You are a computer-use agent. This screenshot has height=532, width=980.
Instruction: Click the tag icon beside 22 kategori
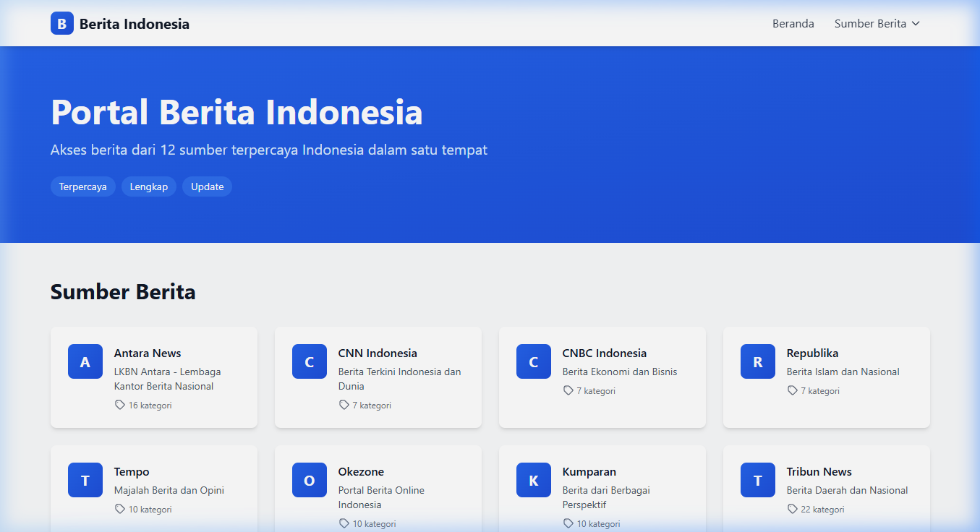(793, 509)
